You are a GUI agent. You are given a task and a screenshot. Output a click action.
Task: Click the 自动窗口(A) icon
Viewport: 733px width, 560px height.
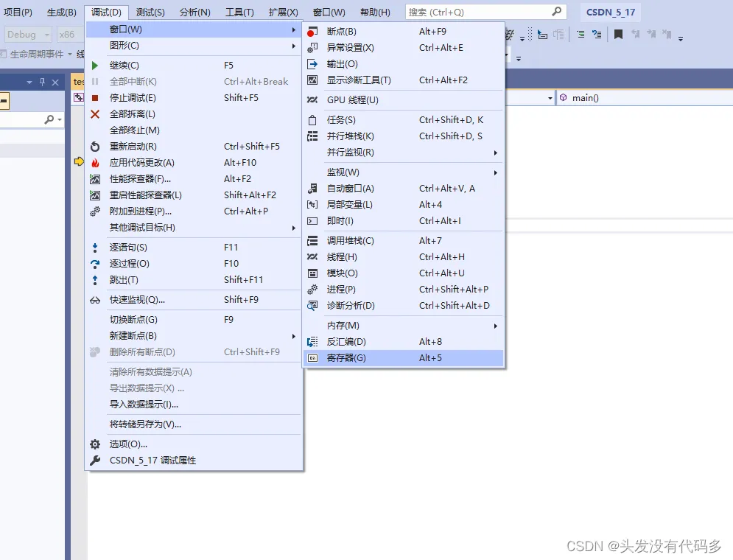pyautogui.click(x=312, y=189)
